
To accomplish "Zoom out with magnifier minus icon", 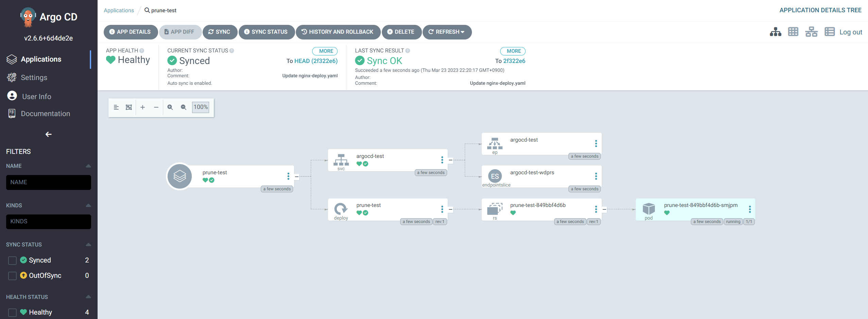I will [184, 107].
